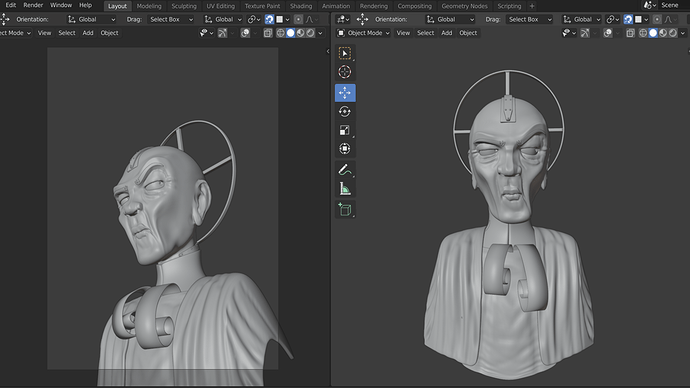
Task: Select the Add Cube tool
Action: [x=345, y=210]
